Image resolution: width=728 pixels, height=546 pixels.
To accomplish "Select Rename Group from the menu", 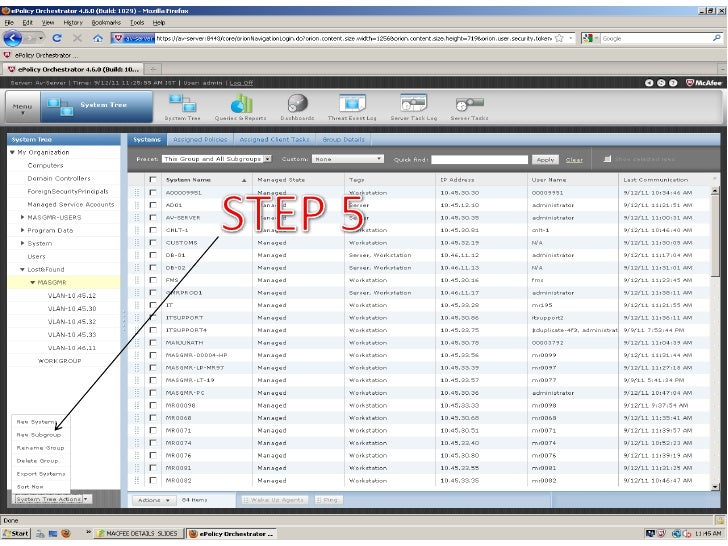I will [40, 448].
